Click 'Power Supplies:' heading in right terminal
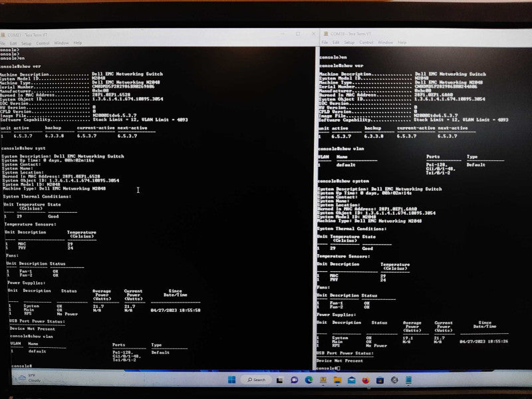 pos(336,315)
